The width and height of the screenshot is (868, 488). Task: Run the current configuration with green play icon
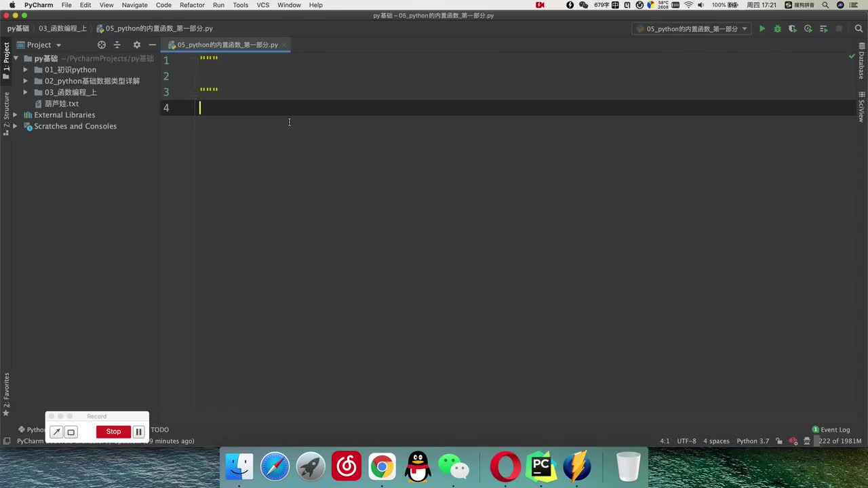762,28
